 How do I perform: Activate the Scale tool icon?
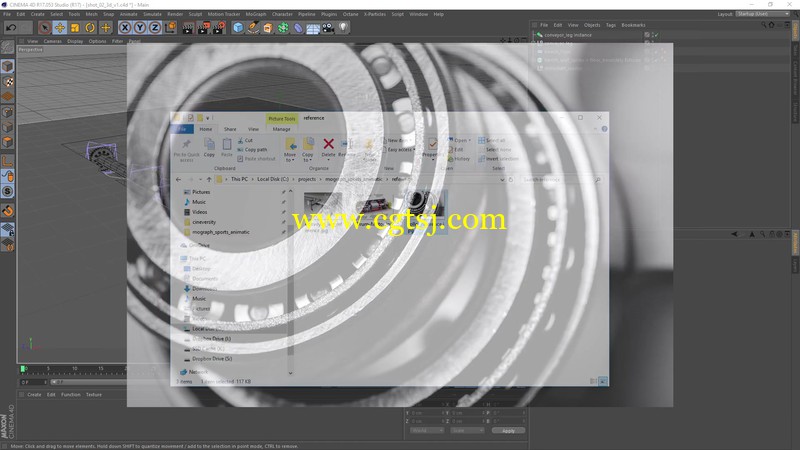tap(75, 28)
